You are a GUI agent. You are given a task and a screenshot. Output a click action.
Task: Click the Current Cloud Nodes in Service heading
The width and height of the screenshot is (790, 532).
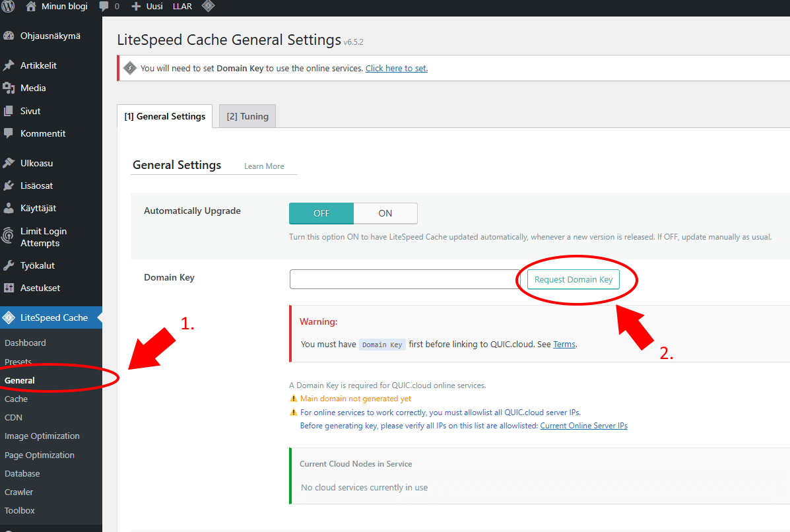coord(356,464)
